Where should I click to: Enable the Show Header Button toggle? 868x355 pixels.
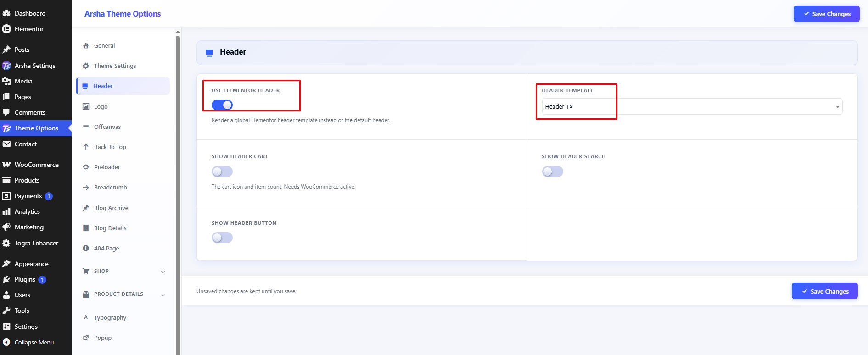click(x=222, y=238)
